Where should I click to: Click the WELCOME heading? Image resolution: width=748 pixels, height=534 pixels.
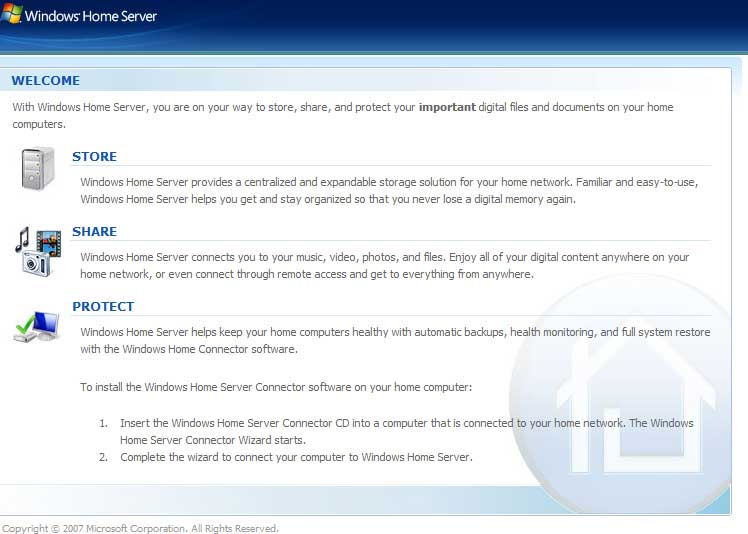(46, 81)
